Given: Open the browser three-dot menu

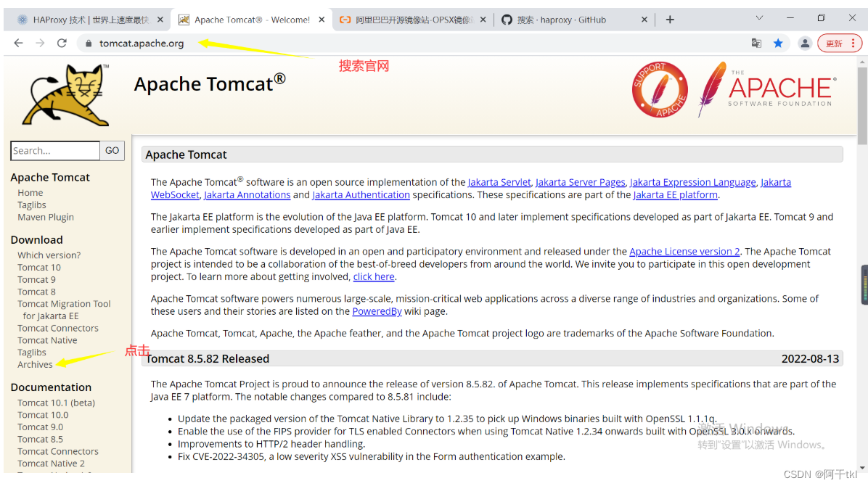Looking at the screenshot, I should click(853, 44).
